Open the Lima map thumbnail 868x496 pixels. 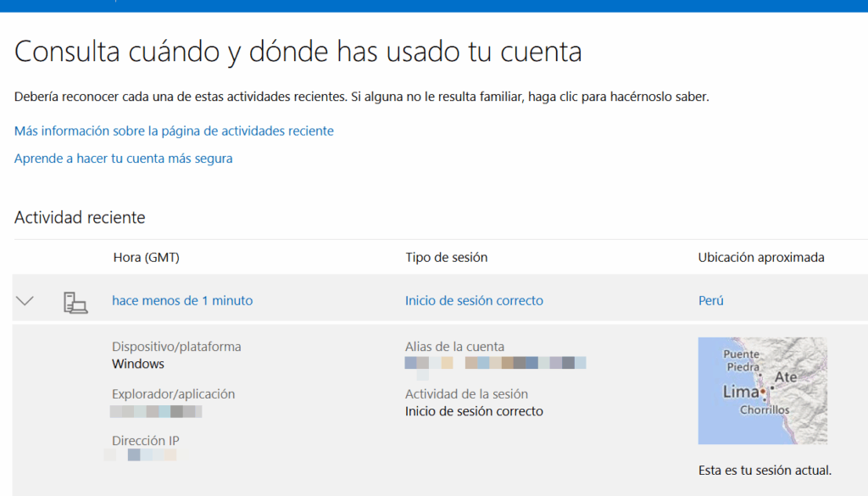tap(762, 391)
